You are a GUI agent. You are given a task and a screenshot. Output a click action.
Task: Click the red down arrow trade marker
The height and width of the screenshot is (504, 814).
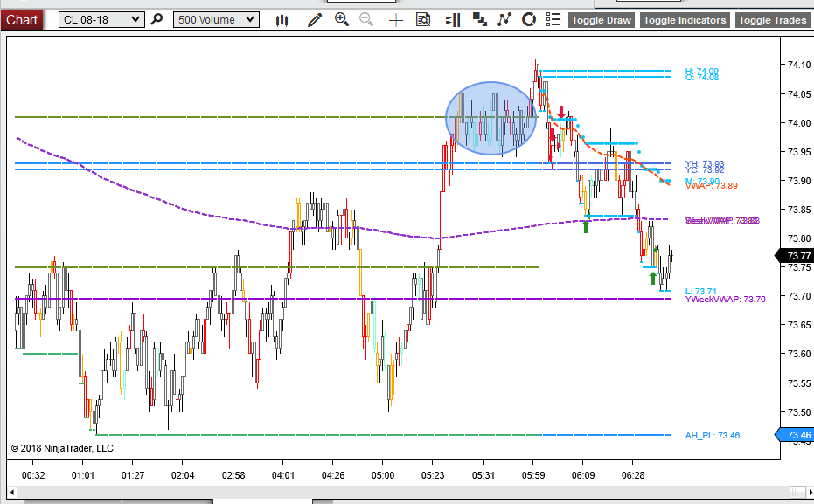tap(561, 112)
